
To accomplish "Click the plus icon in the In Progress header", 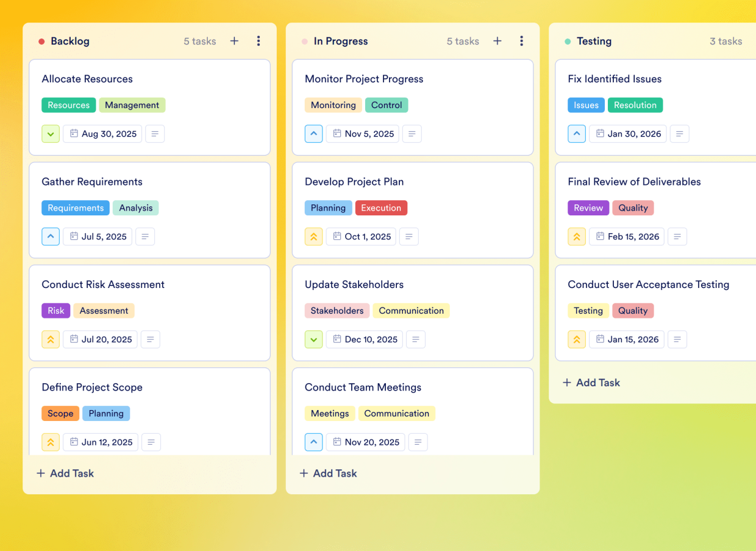I will pyautogui.click(x=497, y=41).
